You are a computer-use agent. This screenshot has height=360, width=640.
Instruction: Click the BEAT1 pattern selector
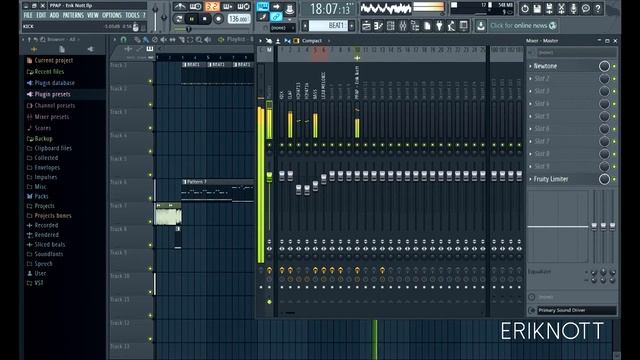329,26
